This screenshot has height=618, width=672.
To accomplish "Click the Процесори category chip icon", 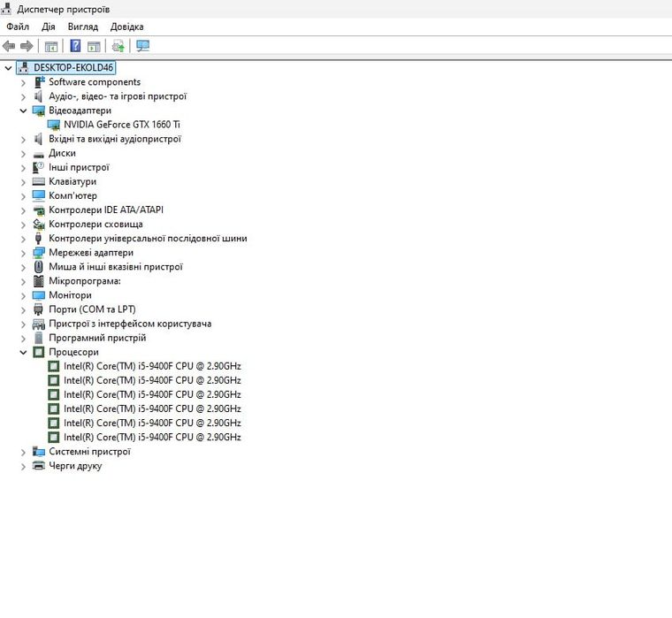I will (x=39, y=352).
